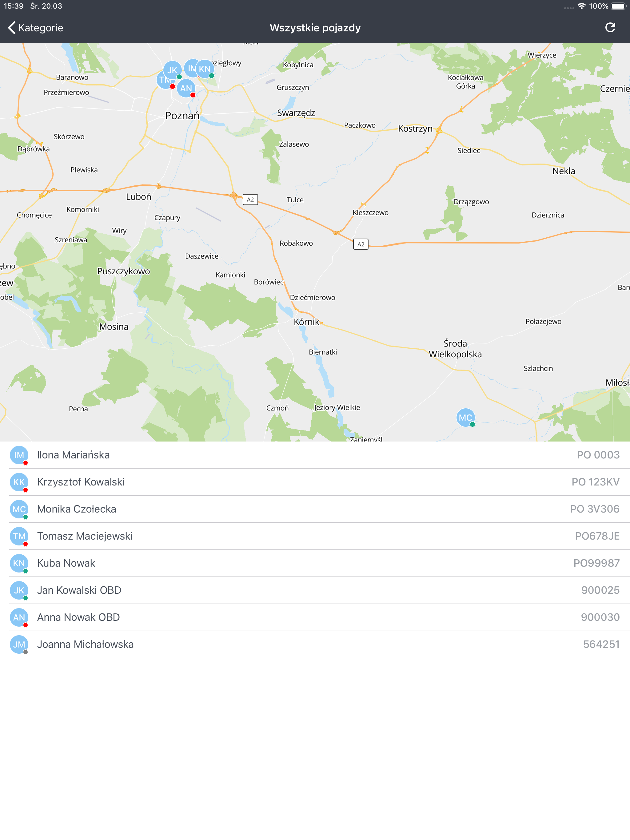This screenshot has width=630, height=840.
Task: Tap the Poznań city label on map
Action: [x=182, y=116]
